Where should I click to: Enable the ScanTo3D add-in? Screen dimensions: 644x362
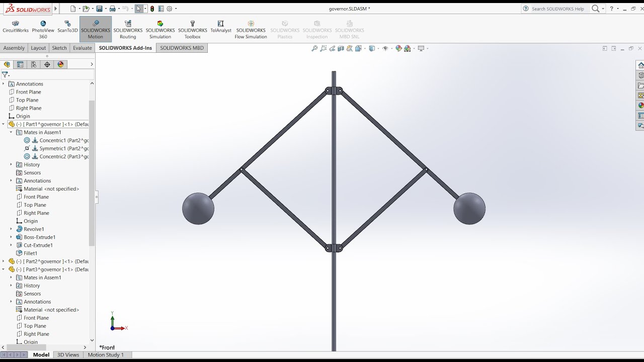(x=67, y=27)
